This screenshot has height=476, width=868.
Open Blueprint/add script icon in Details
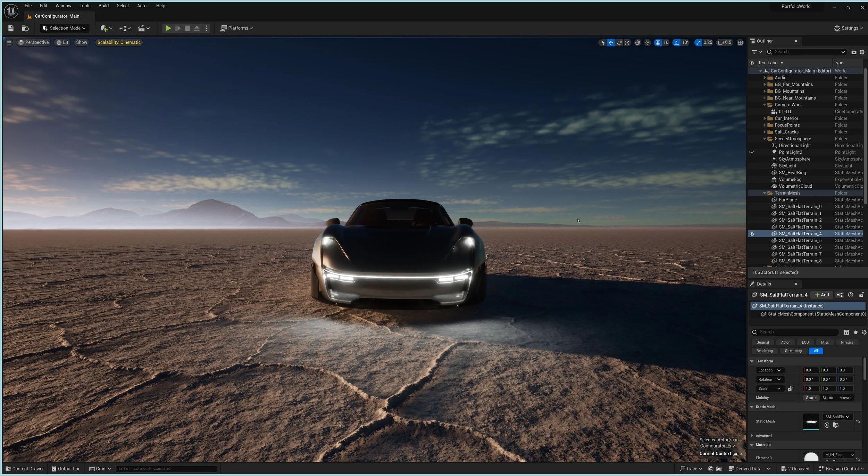pyautogui.click(x=840, y=295)
